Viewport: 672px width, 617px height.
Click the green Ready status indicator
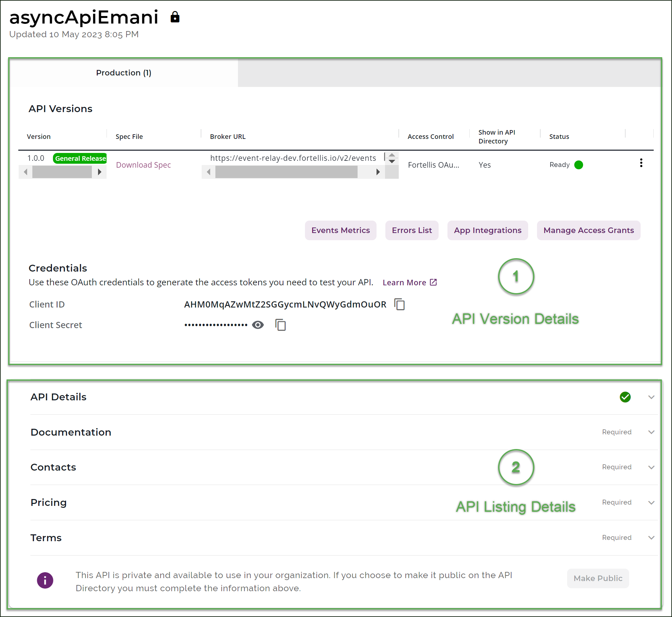(x=578, y=165)
